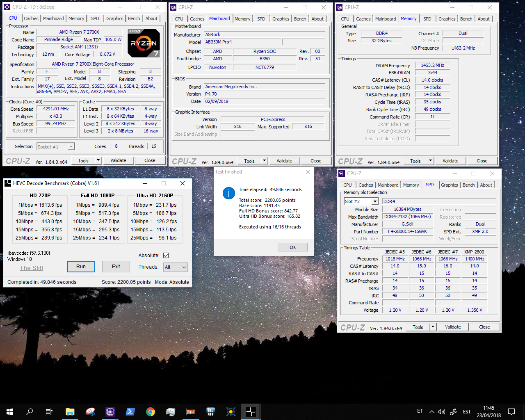Screen dimensions: 525x420
Task: Click the ET input language indicator
Action: (x=420, y=411)
